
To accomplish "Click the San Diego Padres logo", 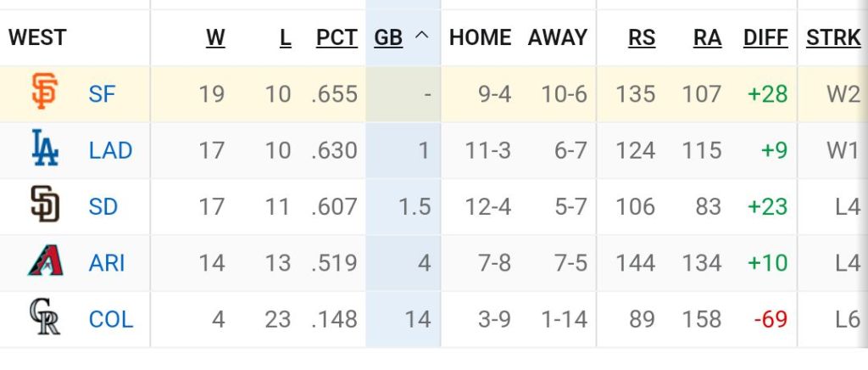I will point(44,205).
